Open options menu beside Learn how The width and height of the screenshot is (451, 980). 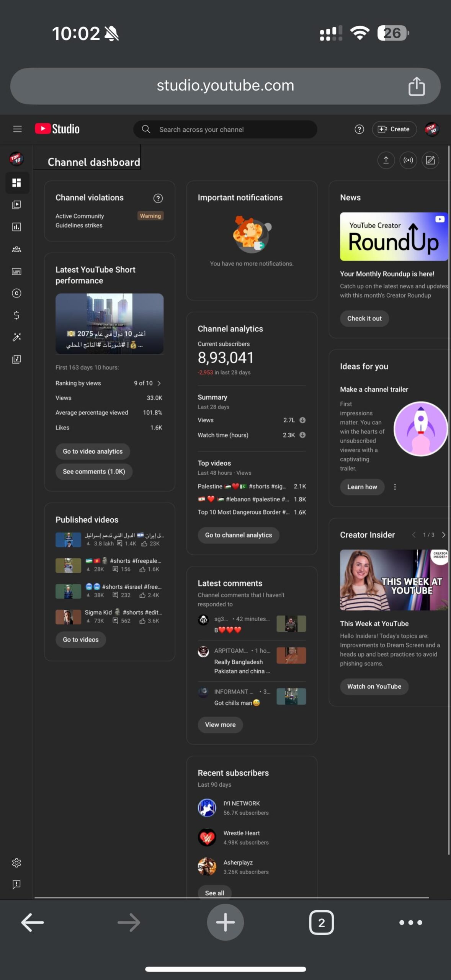click(395, 487)
